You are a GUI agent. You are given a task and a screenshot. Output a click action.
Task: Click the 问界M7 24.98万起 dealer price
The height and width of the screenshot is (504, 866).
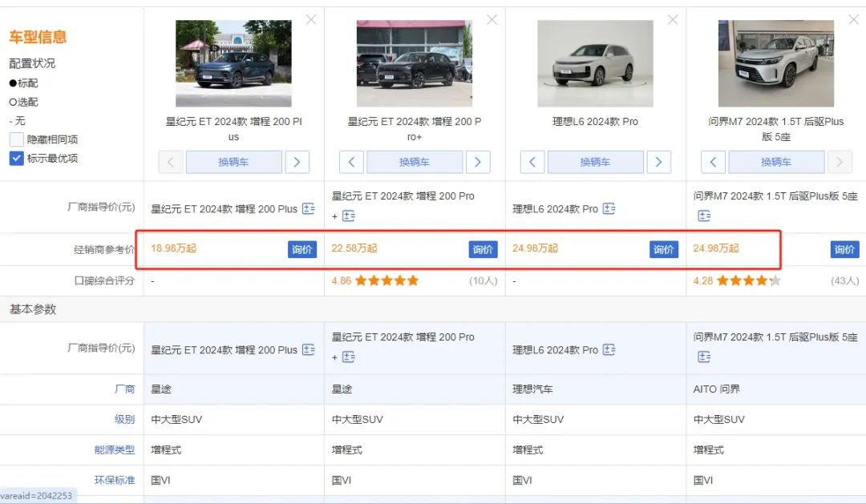[716, 248]
